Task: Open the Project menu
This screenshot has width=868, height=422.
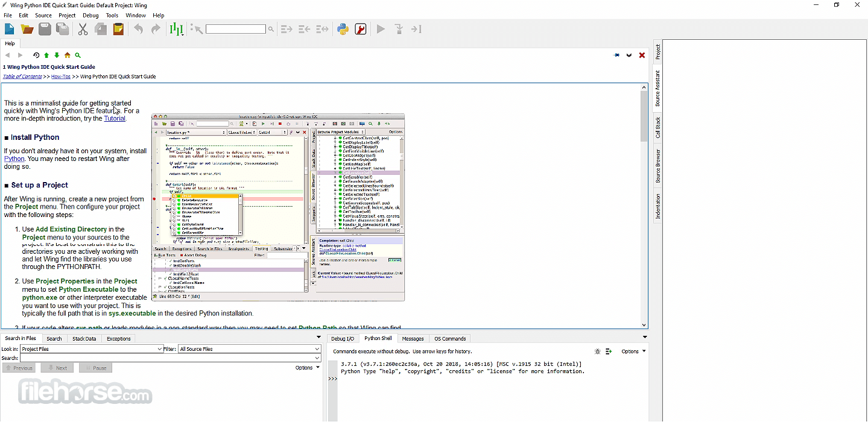Action: tap(67, 15)
